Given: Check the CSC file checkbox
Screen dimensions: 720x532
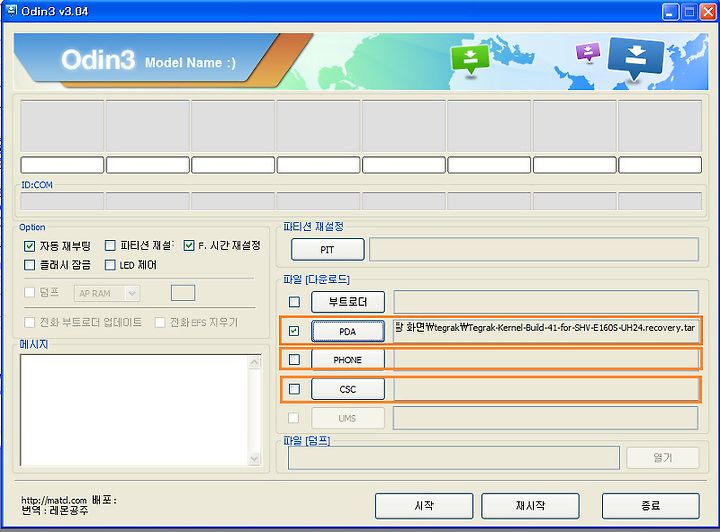Looking at the screenshot, I should point(294,389).
